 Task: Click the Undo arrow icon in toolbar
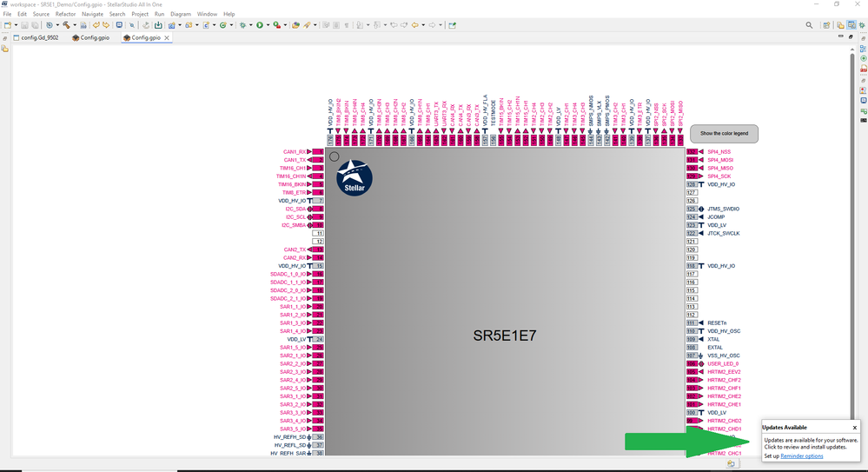point(96,25)
